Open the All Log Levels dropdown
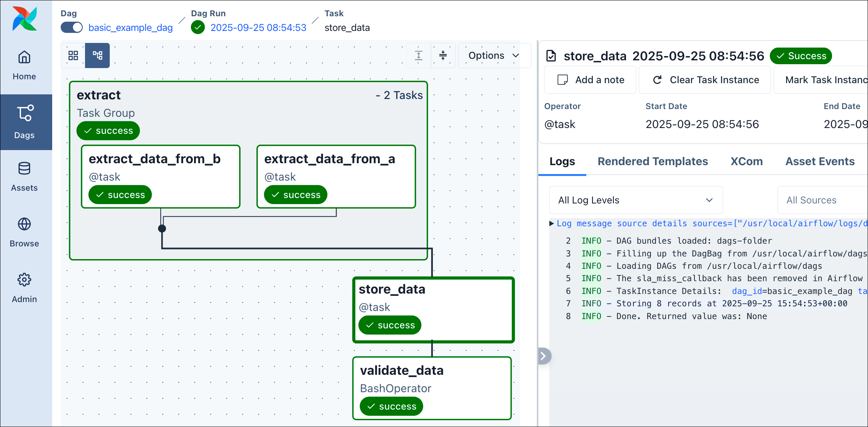 [635, 200]
